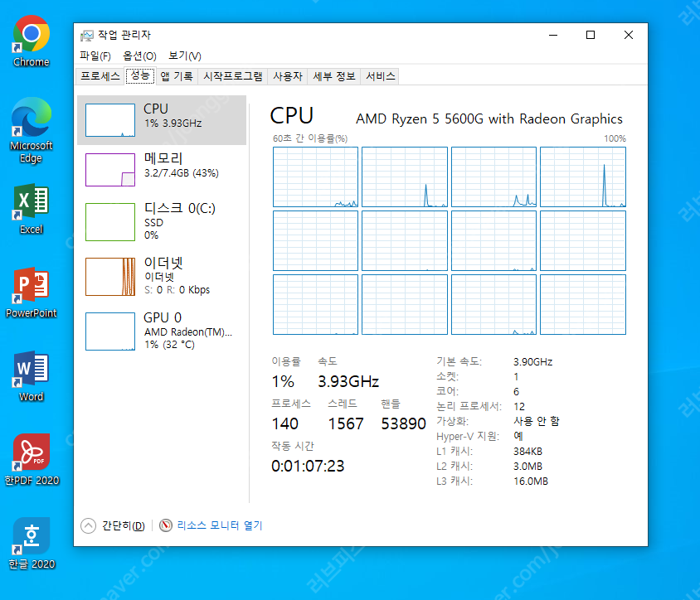Switch to 서비스 tab
700x600 pixels.
pyautogui.click(x=381, y=76)
